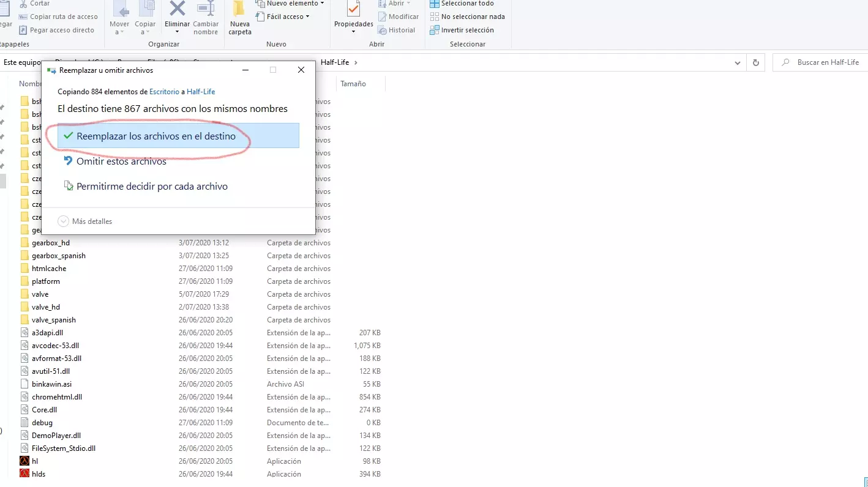Click the gearbox_hd folder icon
The height and width of the screenshot is (487, 868).
(x=24, y=243)
